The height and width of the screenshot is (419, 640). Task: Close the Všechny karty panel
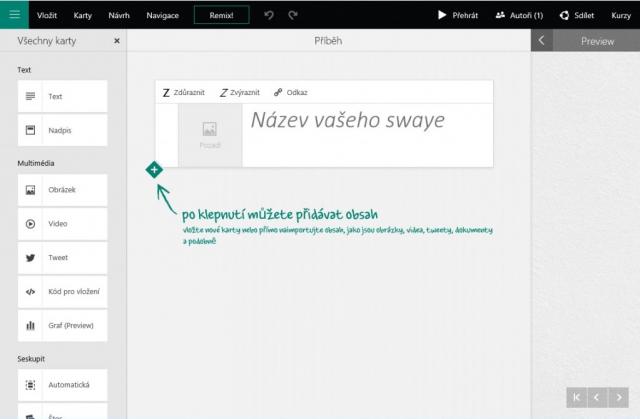[x=117, y=41]
